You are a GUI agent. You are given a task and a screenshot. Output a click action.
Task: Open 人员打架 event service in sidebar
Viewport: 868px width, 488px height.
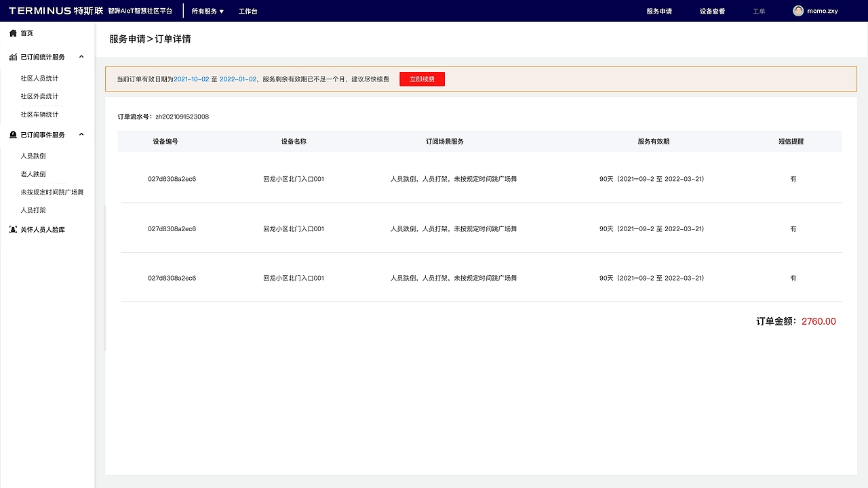[x=33, y=211]
